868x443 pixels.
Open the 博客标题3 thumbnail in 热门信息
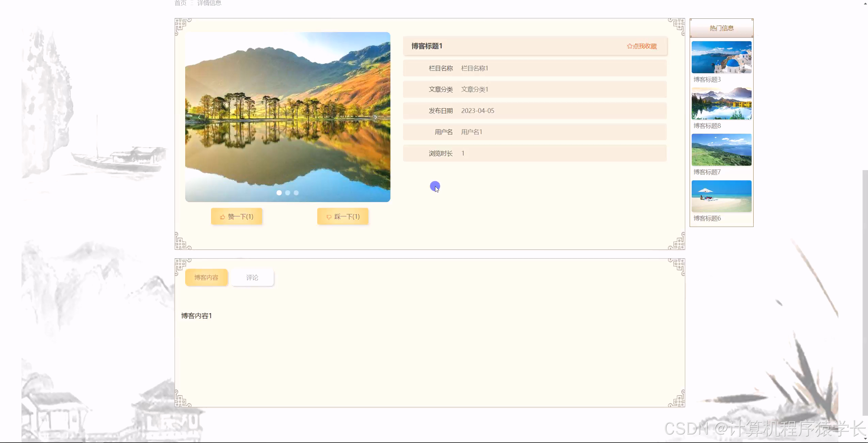[721, 57]
